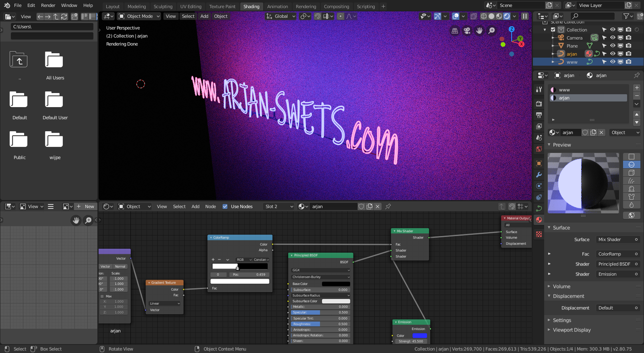Click the viewport toggle camera view icon
Image resolution: width=644 pixels, height=353 pixels.
(x=467, y=31)
